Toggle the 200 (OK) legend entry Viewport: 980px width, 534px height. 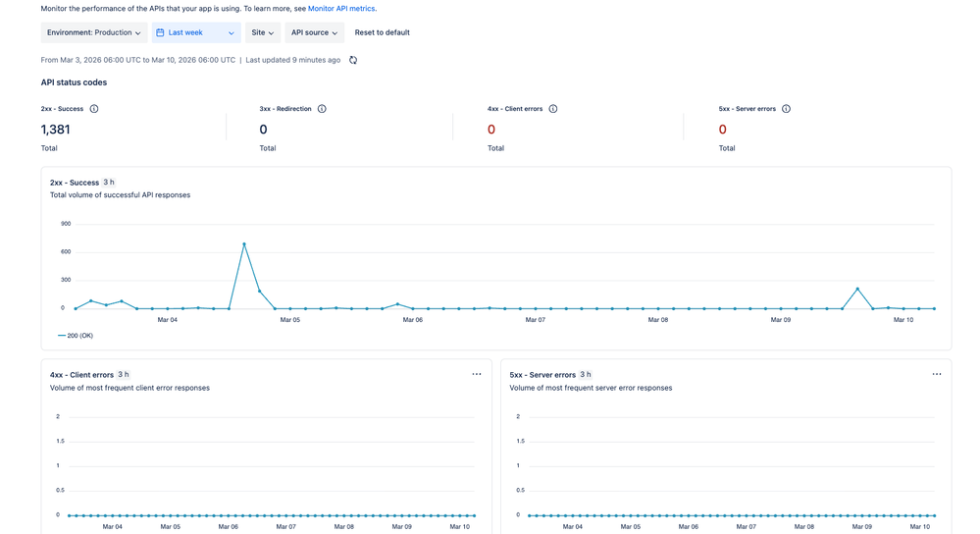75,336
